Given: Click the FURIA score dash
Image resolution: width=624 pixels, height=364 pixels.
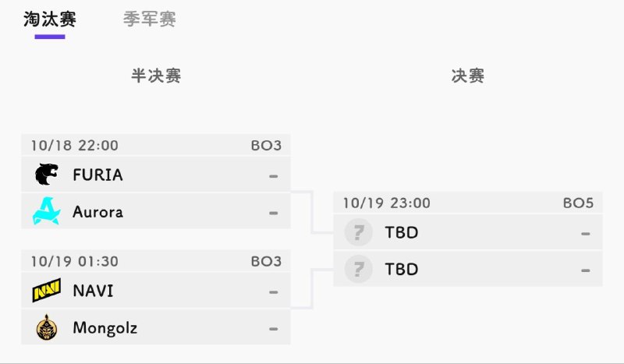Looking at the screenshot, I should [273, 175].
